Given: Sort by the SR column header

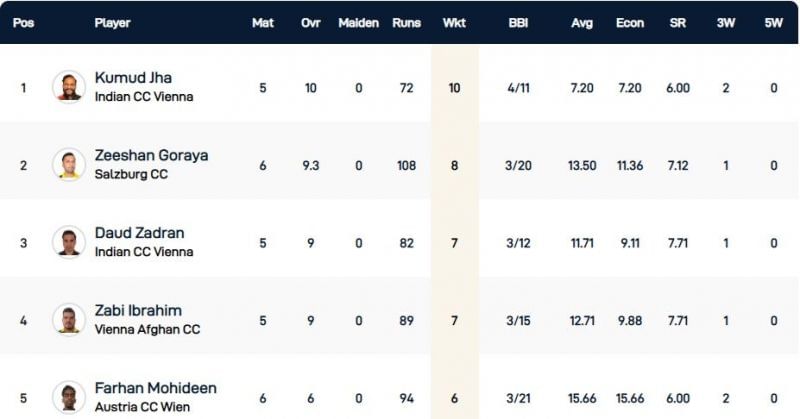Looking at the screenshot, I should click(x=677, y=22).
